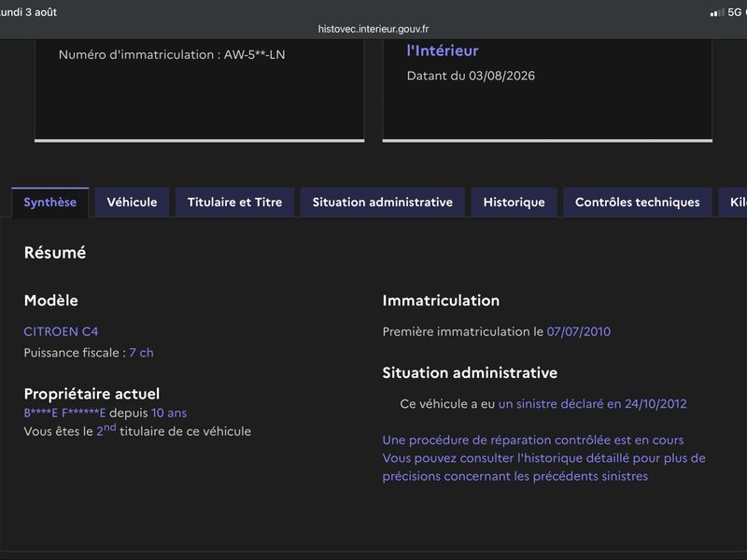Screen dimensions: 747x560
Task: Click the '2nd titulaire de ce véhicule' line
Action: 137,430
